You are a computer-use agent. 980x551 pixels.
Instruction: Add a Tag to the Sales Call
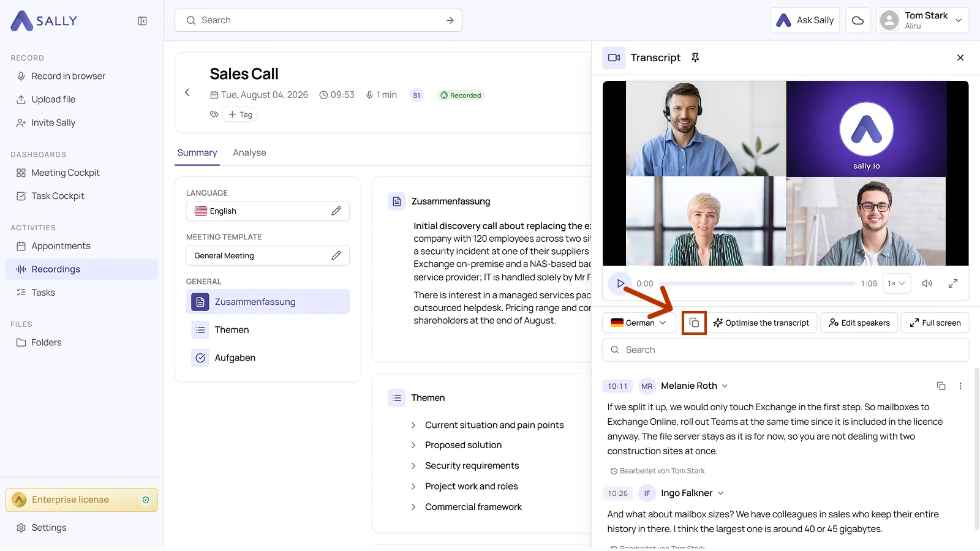point(240,114)
